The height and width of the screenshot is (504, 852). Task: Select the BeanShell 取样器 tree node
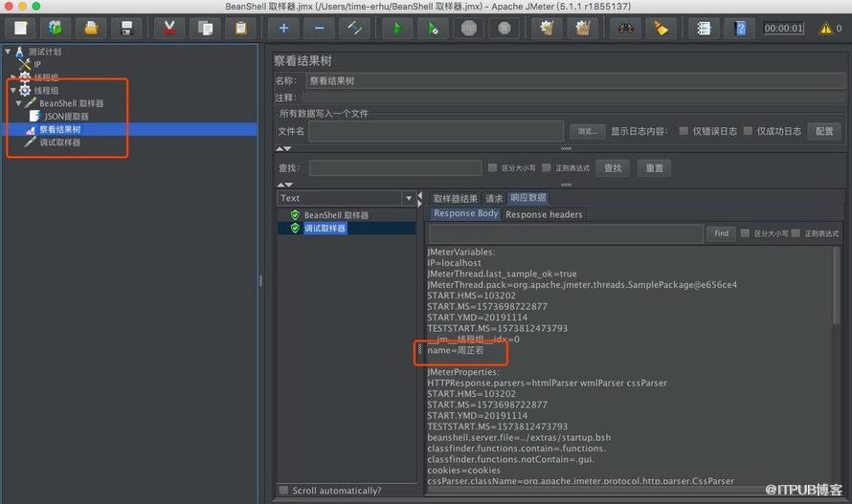point(71,103)
